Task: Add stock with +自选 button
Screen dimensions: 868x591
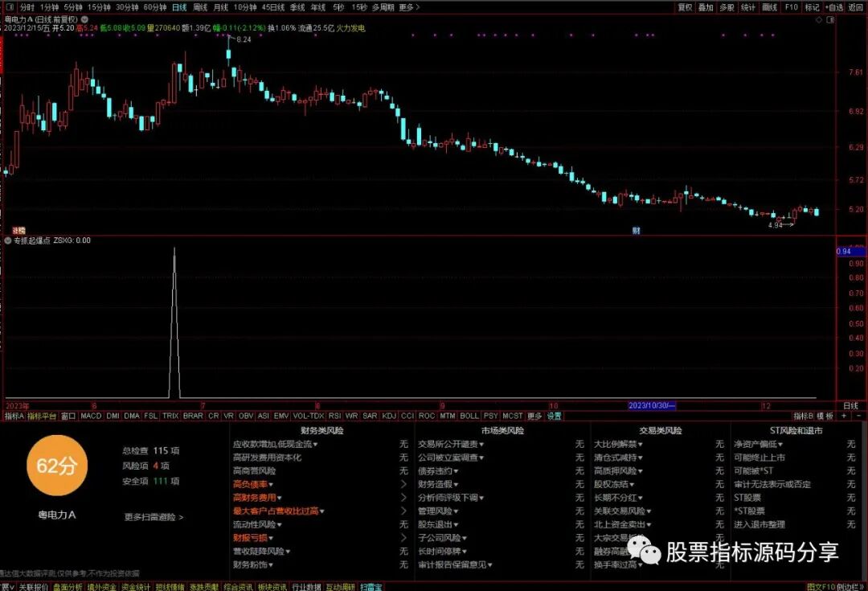Action: coord(833,7)
